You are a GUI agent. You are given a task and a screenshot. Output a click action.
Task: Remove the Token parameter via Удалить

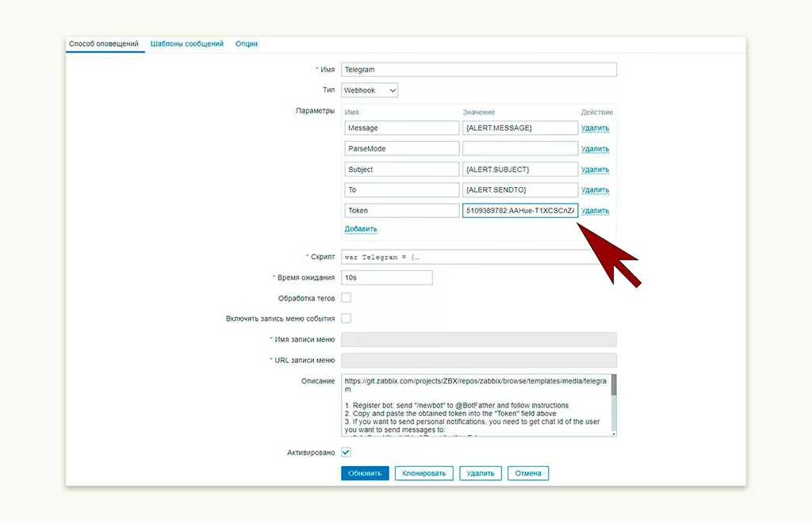coord(595,211)
